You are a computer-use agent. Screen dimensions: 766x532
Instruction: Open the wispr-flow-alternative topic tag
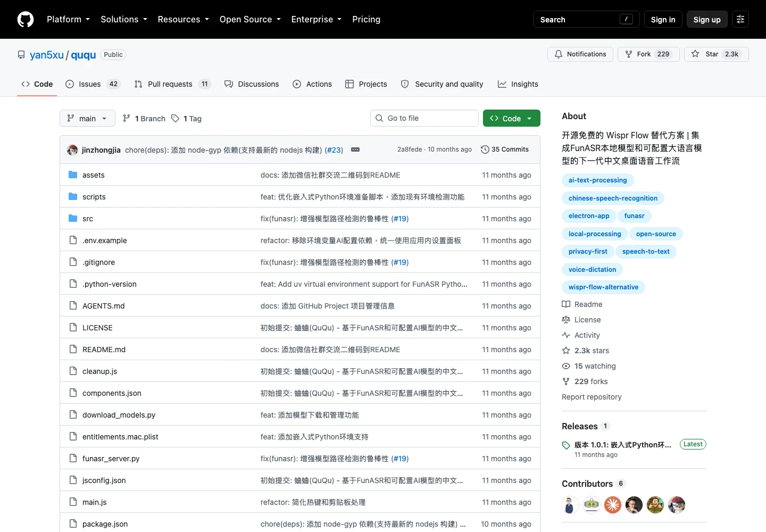(603, 287)
